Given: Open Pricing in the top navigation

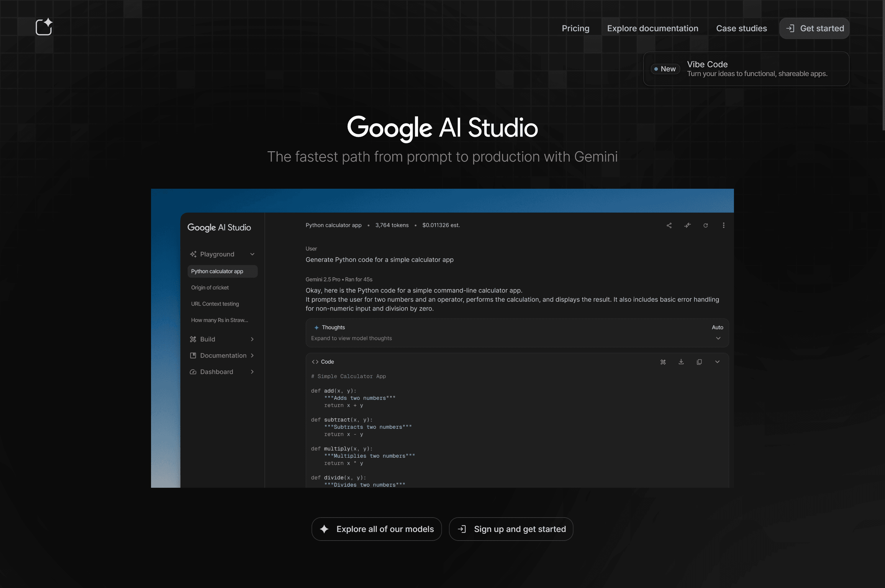Looking at the screenshot, I should tap(575, 29).
